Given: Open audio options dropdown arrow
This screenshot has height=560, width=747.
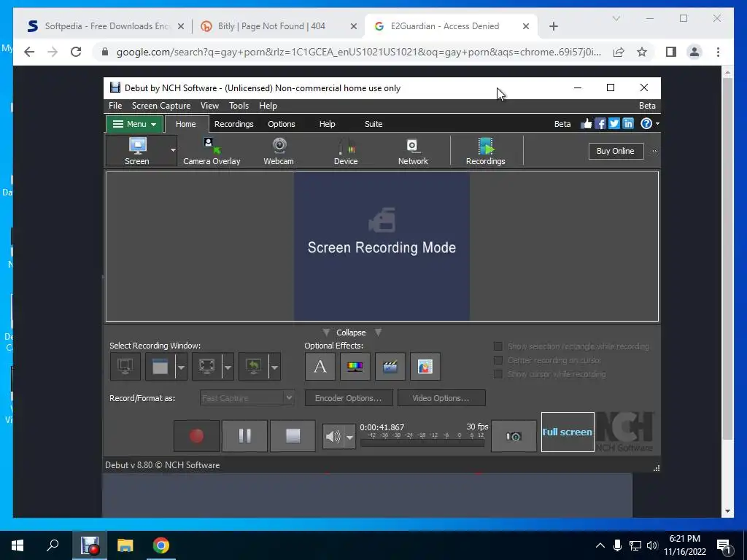Looking at the screenshot, I should (349, 437).
